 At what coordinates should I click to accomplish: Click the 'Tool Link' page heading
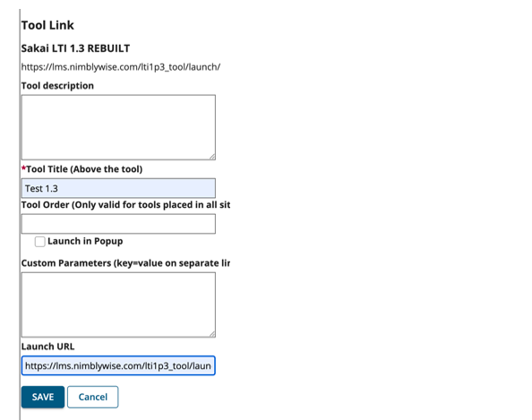click(x=47, y=25)
